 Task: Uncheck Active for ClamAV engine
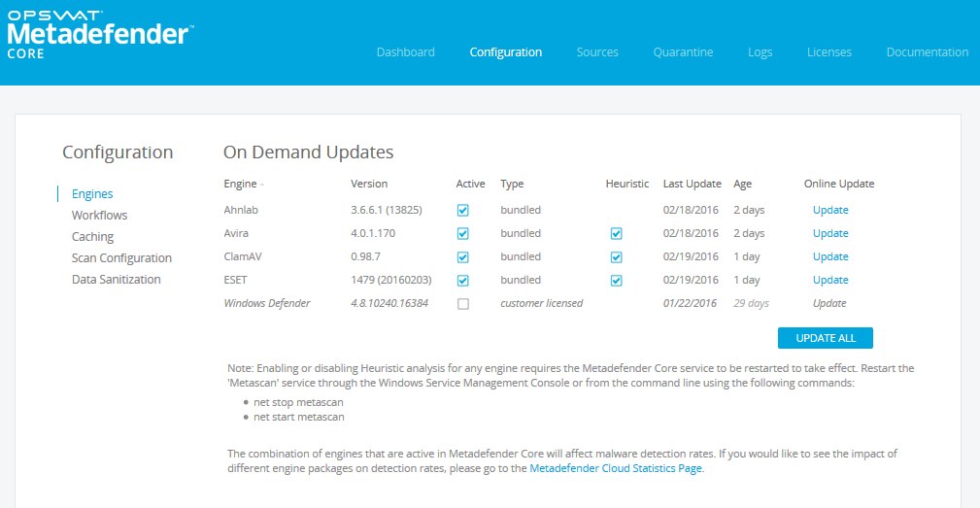tap(462, 256)
